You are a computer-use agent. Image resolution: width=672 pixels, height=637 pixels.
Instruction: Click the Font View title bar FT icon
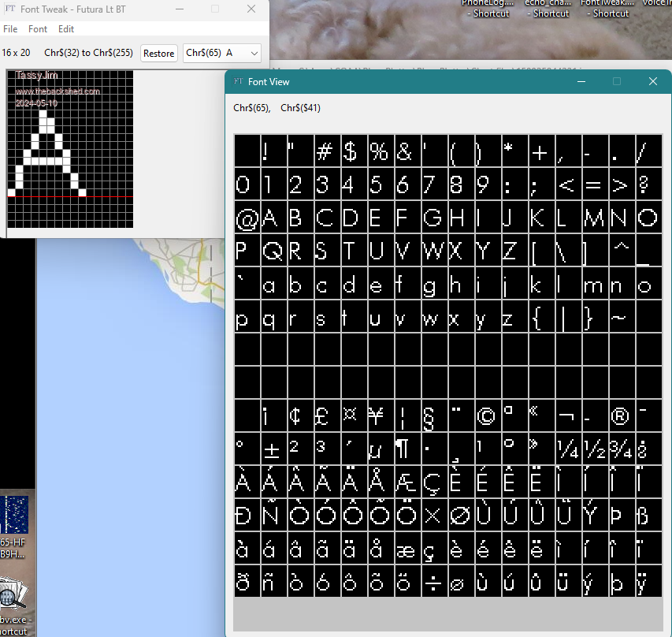click(237, 82)
